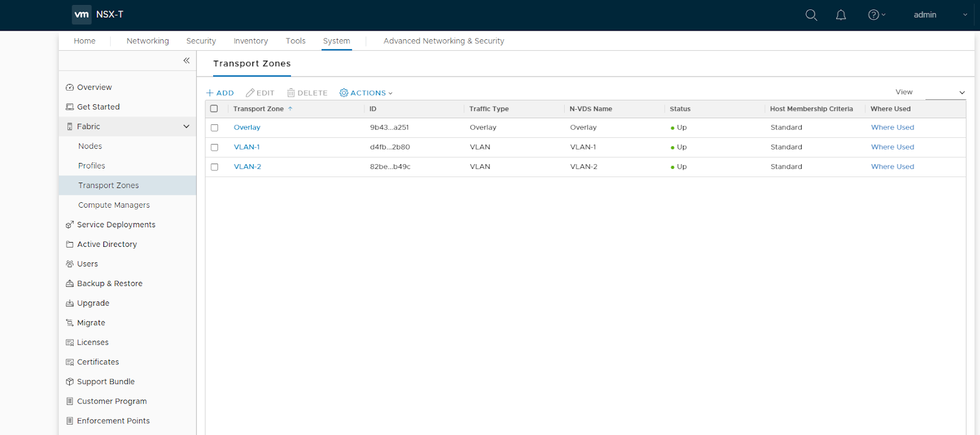
Task: Open the search magnifier icon
Action: click(x=811, y=15)
